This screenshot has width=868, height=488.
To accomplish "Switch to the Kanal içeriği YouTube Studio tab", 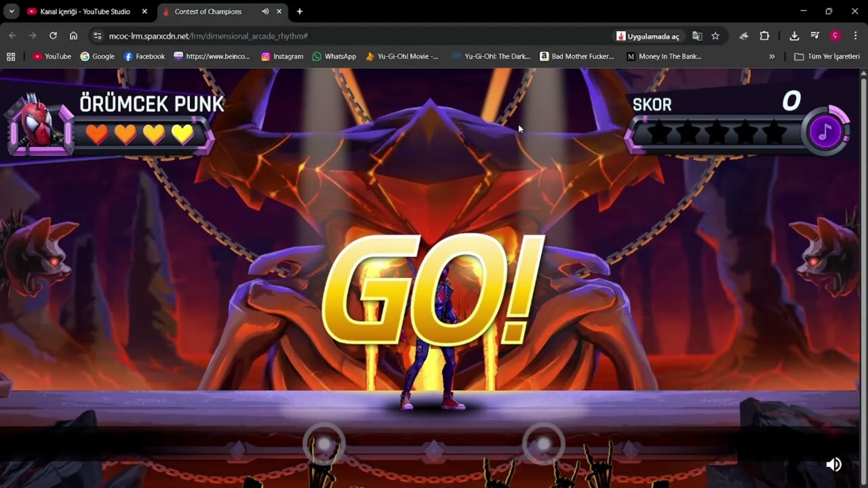I will click(x=86, y=12).
